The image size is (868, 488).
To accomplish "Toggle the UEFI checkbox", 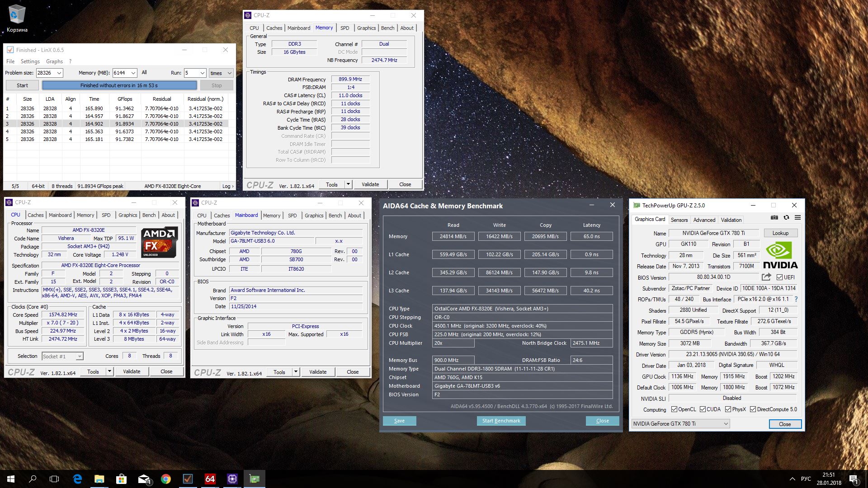I will pyautogui.click(x=779, y=277).
